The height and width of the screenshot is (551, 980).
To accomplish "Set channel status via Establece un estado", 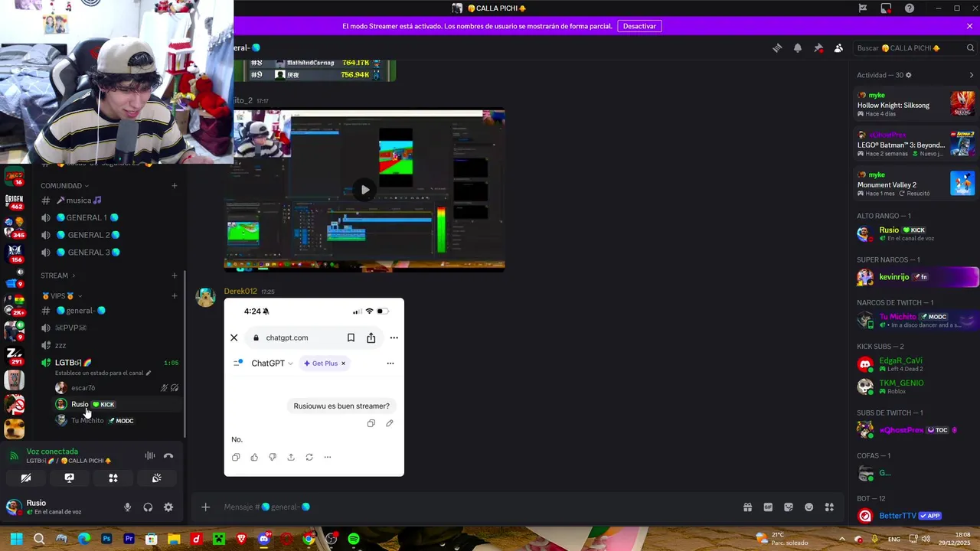I will [x=103, y=373].
